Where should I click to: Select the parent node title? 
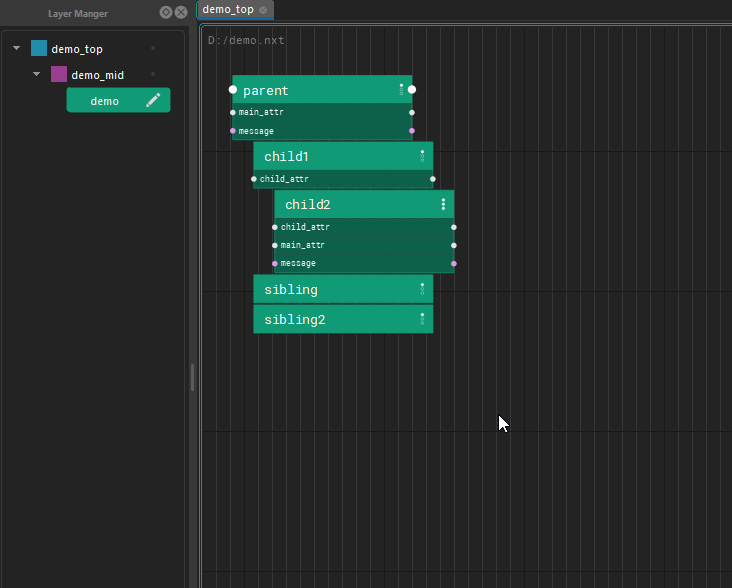pos(266,91)
